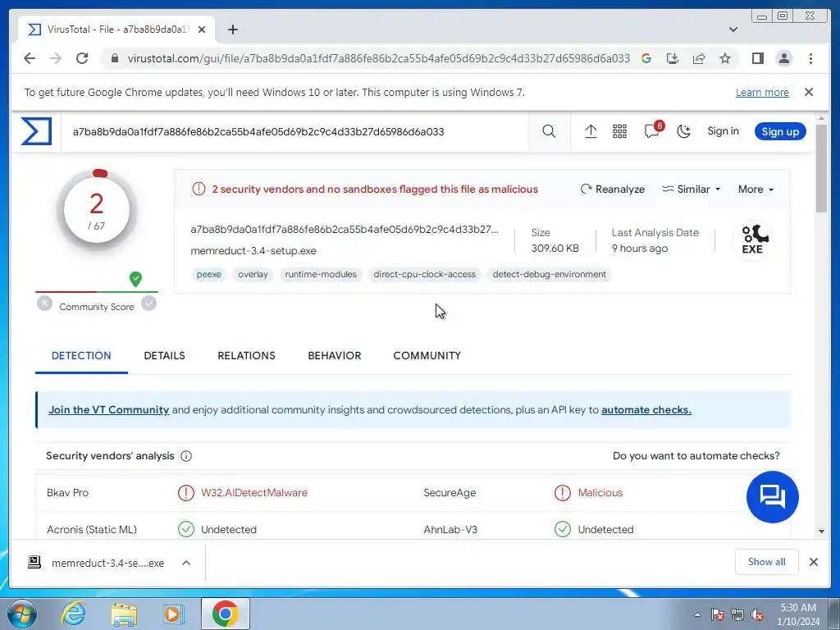
Task: Click Do you want to automate checks
Action: (x=696, y=456)
